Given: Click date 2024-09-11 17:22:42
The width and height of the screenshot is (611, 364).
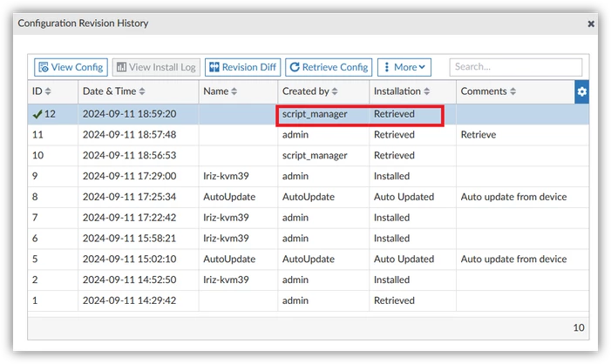Looking at the screenshot, I should (129, 217).
